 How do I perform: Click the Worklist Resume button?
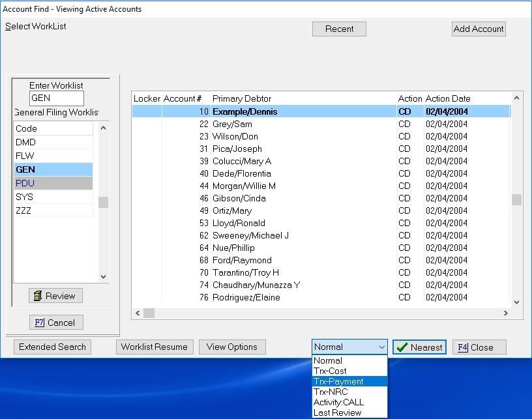(154, 347)
